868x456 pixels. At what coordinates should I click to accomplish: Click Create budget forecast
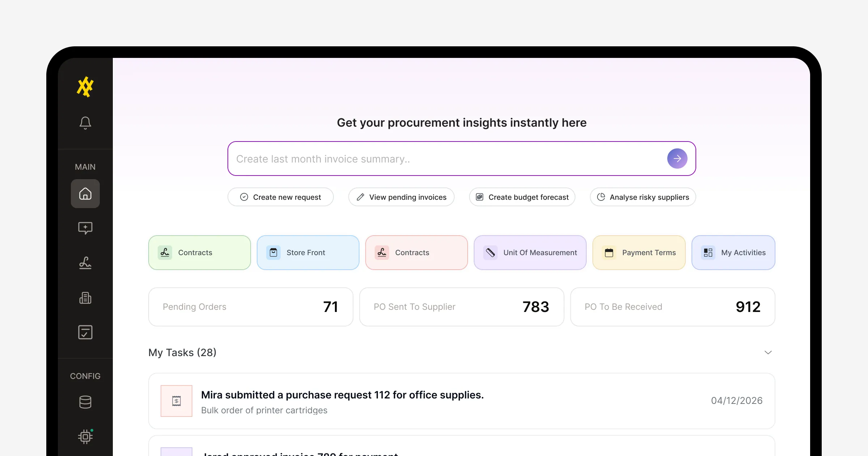[x=522, y=197]
